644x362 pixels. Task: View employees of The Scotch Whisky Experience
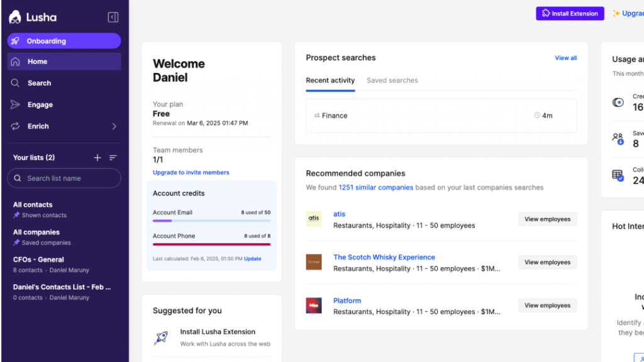click(x=548, y=262)
